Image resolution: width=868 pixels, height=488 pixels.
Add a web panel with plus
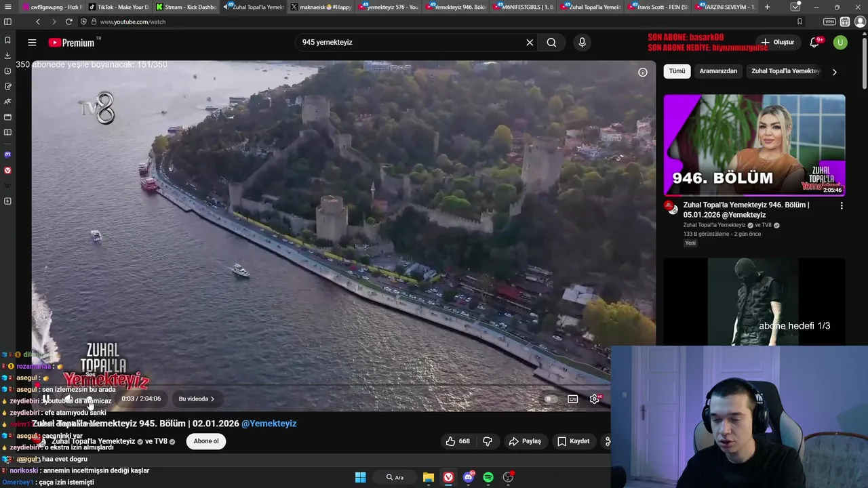(x=7, y=201)
